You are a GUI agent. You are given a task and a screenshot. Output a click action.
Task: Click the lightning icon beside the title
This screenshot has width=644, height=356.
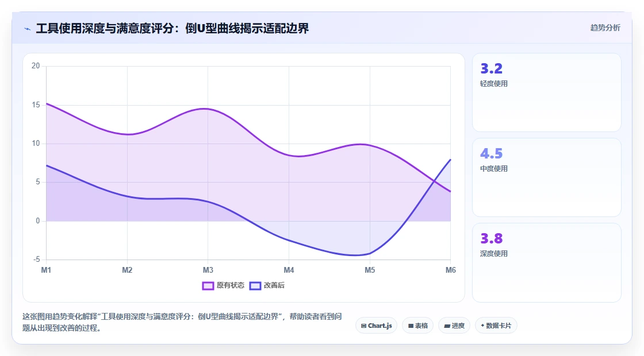[x=27, y=29]
